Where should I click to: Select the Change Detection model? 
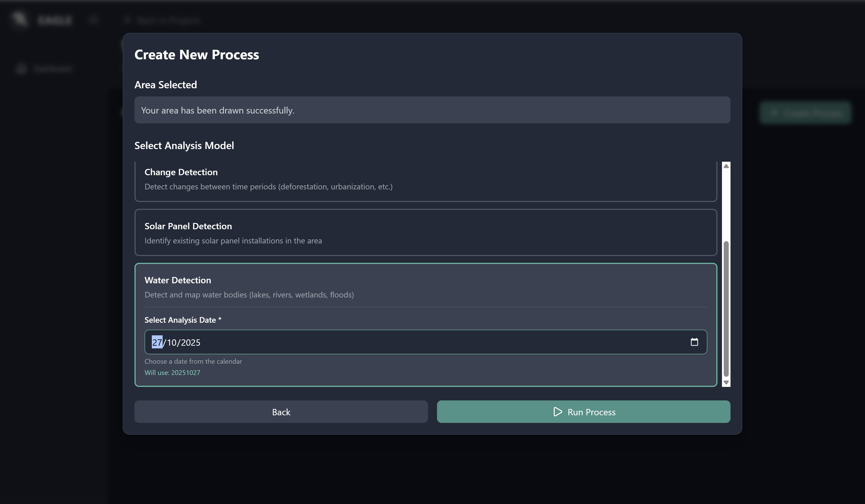coord(426,179)
